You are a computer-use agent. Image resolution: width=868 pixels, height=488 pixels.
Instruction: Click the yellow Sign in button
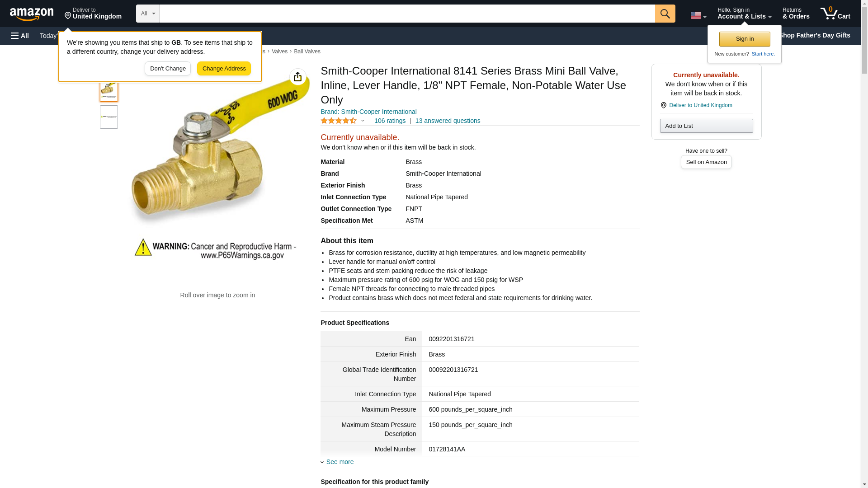click(x=745, y=39)
